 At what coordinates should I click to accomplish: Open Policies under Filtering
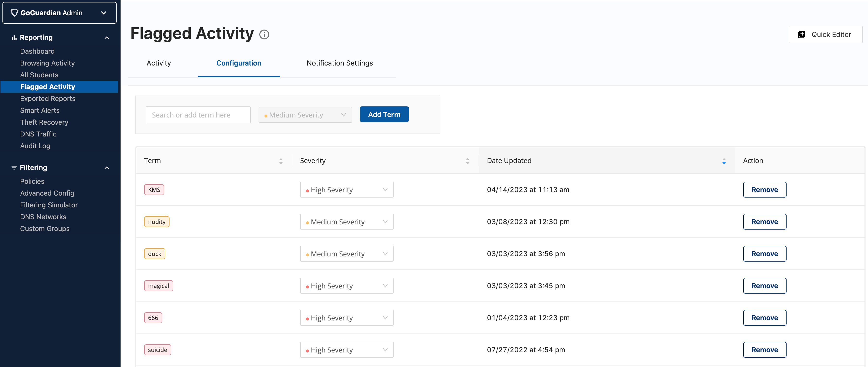[32, 181]
